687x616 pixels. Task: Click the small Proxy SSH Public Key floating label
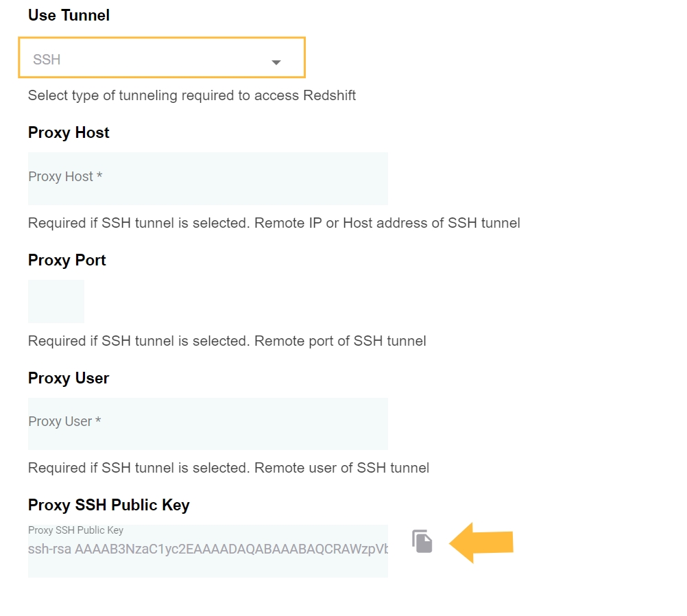click(75, 530)
